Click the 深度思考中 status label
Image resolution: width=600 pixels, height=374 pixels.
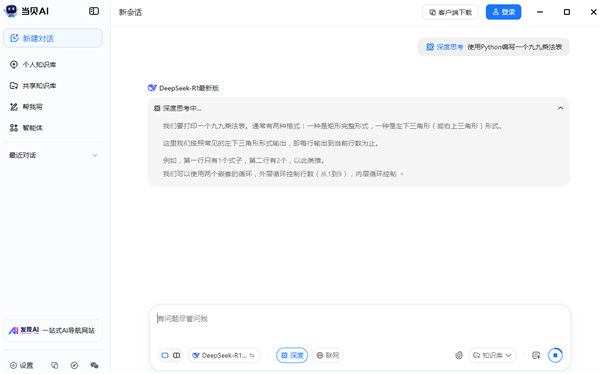(x=182, y=108)
